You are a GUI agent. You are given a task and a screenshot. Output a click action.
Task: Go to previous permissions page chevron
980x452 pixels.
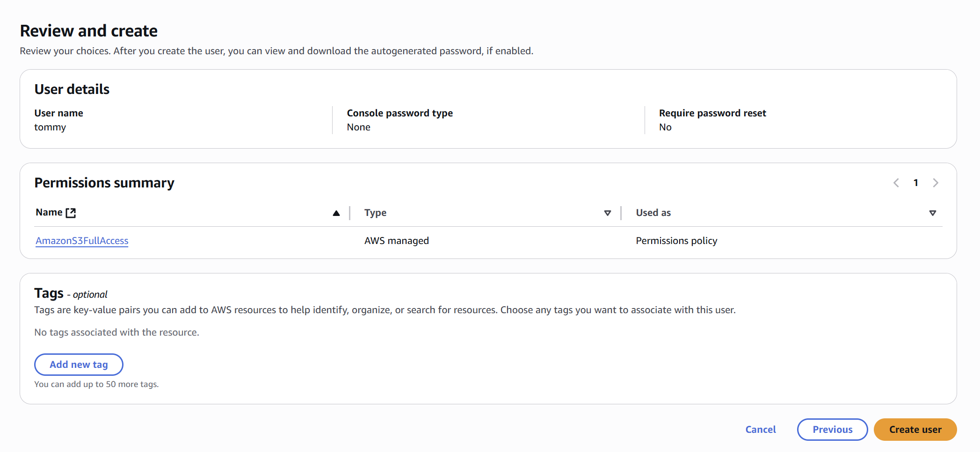pos(896,183)
